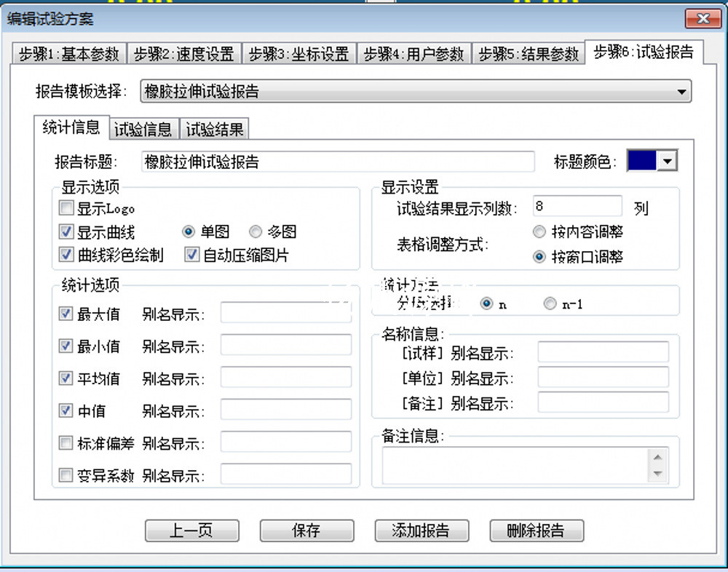Click the 保存 button
Image resolution: width=728 pixels, height=572 pixels.
point(306,531)
